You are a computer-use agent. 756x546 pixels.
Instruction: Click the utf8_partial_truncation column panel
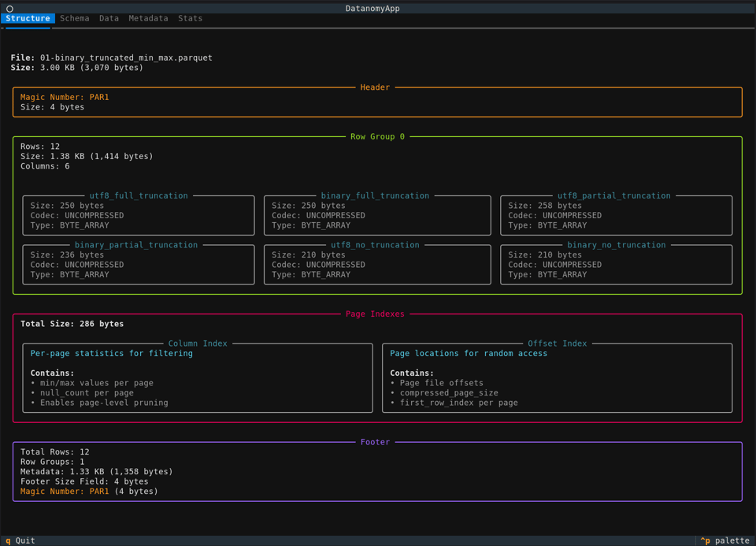point(616,215)
